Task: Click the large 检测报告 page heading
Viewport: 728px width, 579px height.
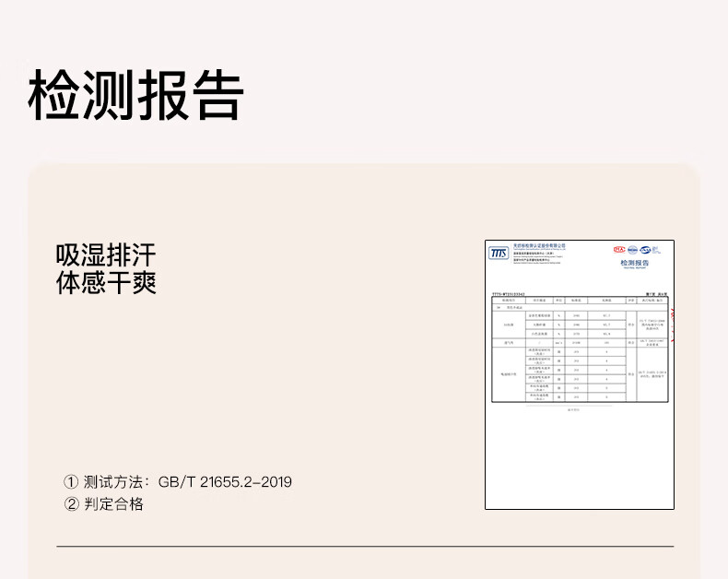Action: point(136,95)
